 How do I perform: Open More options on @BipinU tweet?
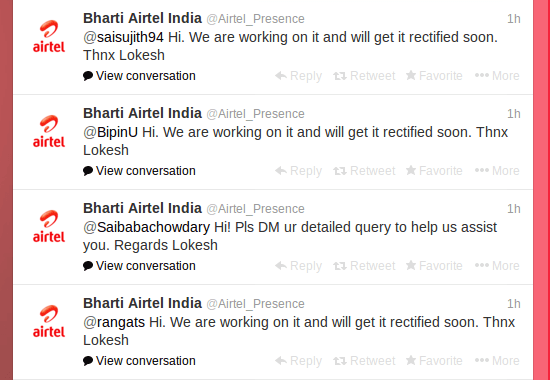[497, 171]
